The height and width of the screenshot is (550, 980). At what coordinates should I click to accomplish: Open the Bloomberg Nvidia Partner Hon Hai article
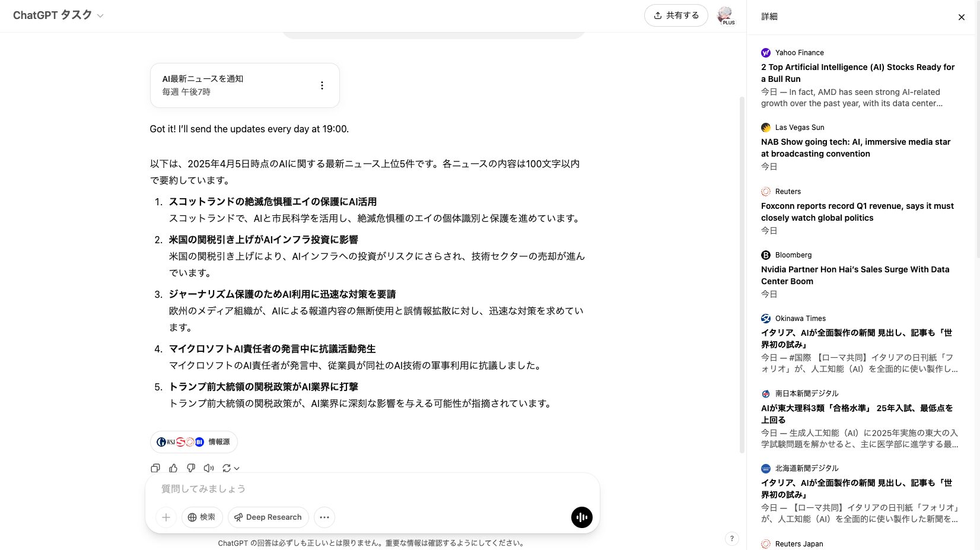(x=859, y=275)
